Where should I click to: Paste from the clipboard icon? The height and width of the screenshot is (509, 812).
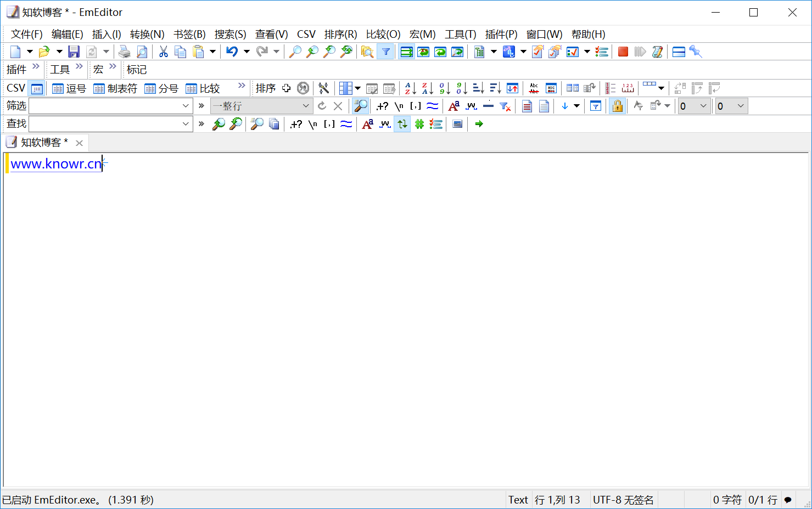pos(198,52)
